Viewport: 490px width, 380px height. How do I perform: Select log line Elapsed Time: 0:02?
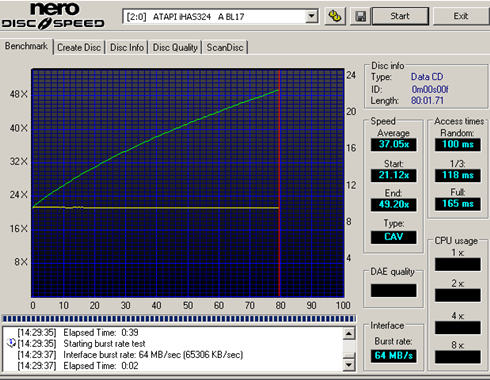[78, 366]
